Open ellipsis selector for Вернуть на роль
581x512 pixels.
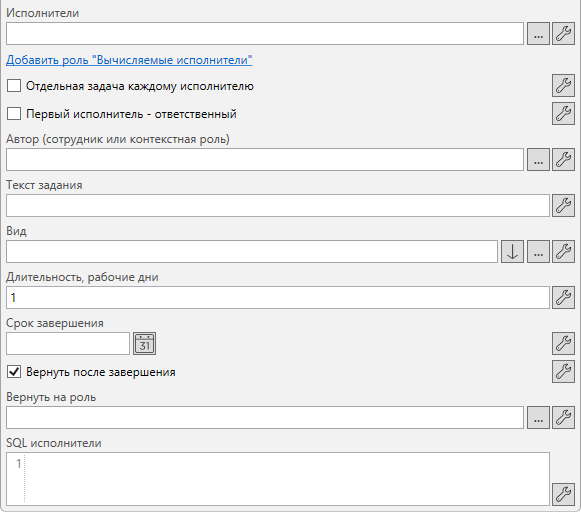point(538,418)
